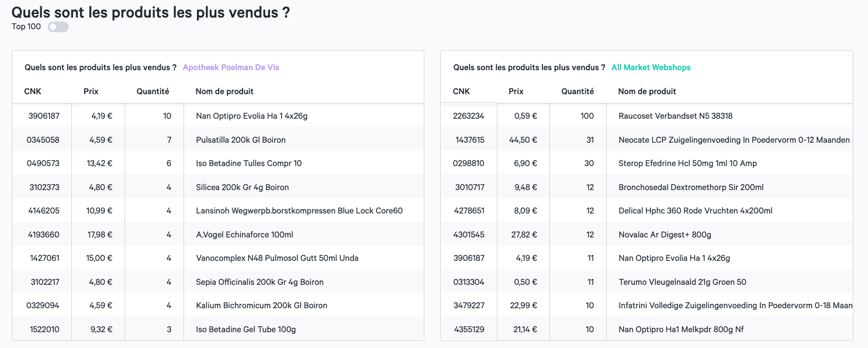Screen dimensions: 868x348
Task: Click CNK column header in Apotheek table
Action: [33, 91]
